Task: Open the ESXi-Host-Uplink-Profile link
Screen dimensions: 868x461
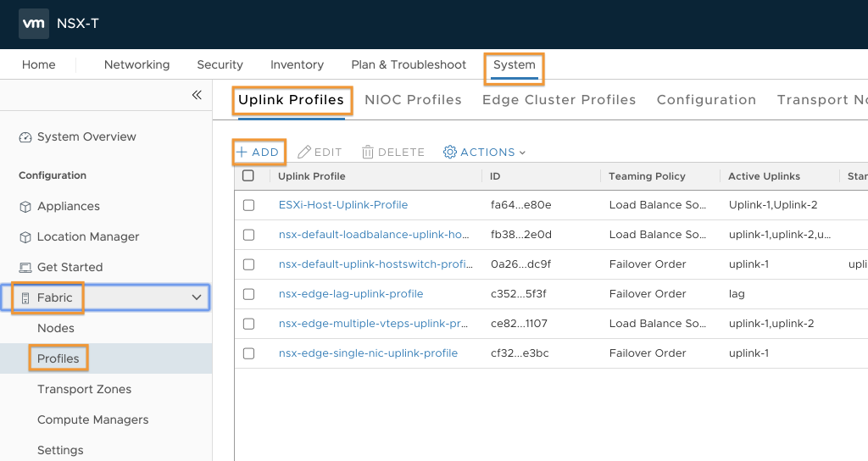Action: coord(343,205)
